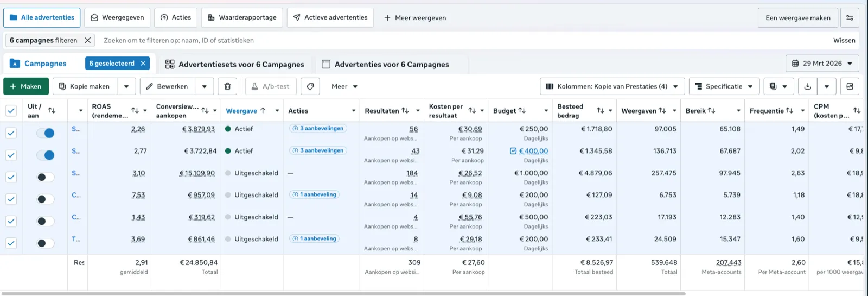
Task: Open the reports icon dropdown arrow
Action: [x=785, y=86]
